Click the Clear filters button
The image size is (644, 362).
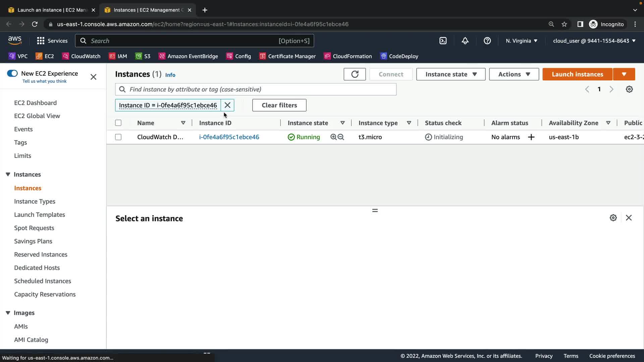(x=279, y=105)
